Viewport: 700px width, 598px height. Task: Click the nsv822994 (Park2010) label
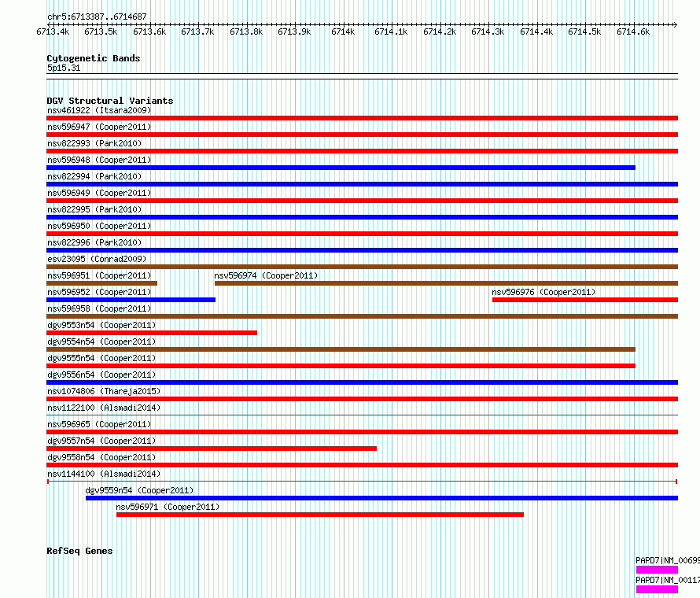(x=94, y=176)
